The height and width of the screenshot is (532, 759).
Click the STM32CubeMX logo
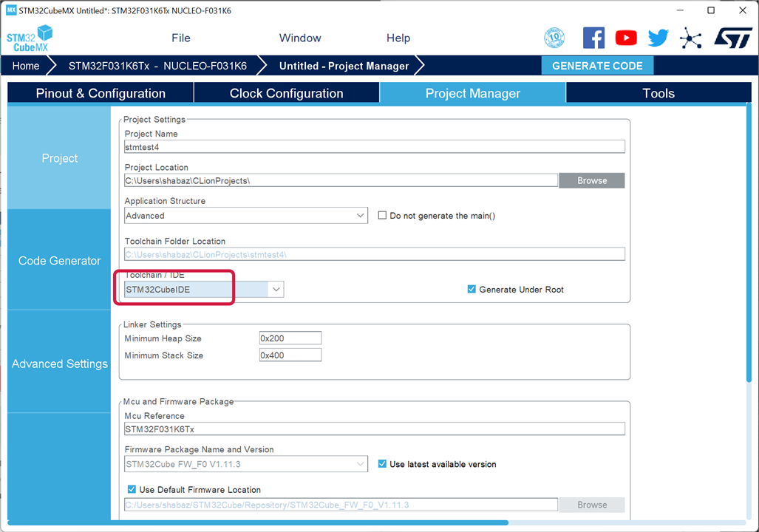click(x=30, y=38)
